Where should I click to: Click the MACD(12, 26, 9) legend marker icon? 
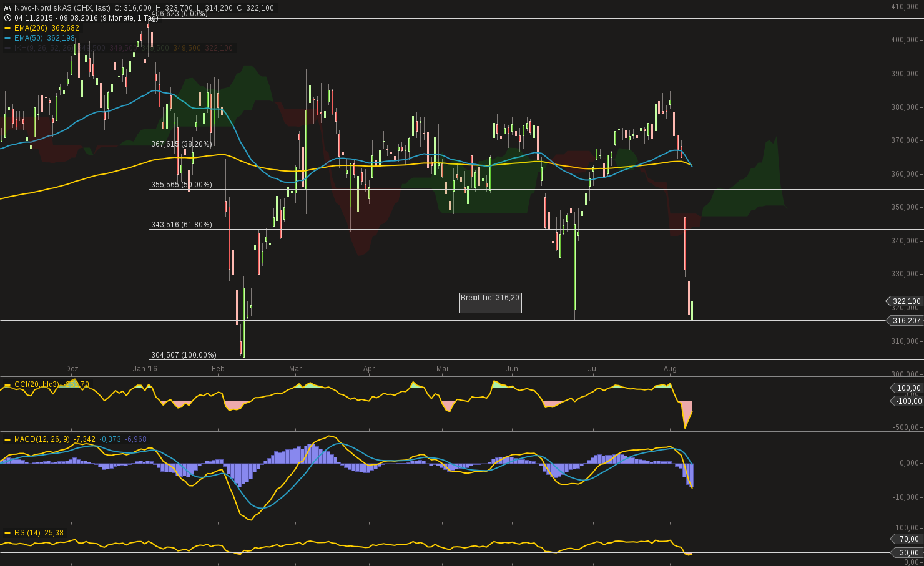click(x=7, y=439)
